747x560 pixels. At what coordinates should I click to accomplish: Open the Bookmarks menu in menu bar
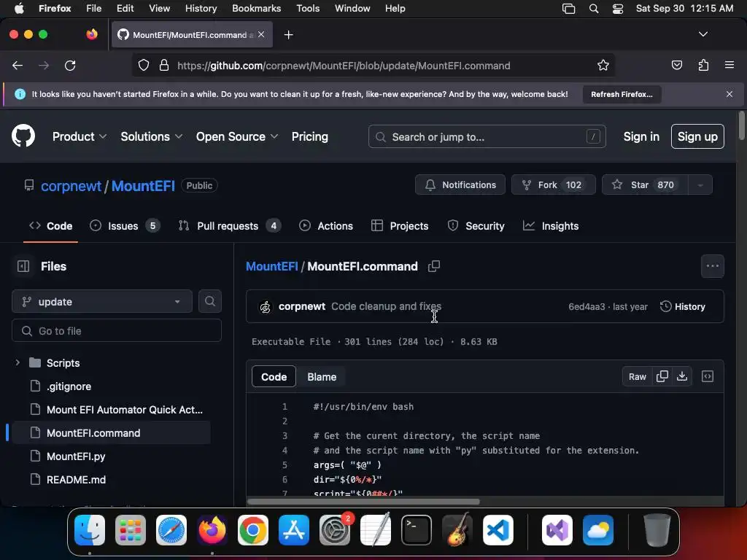(256, 9)
